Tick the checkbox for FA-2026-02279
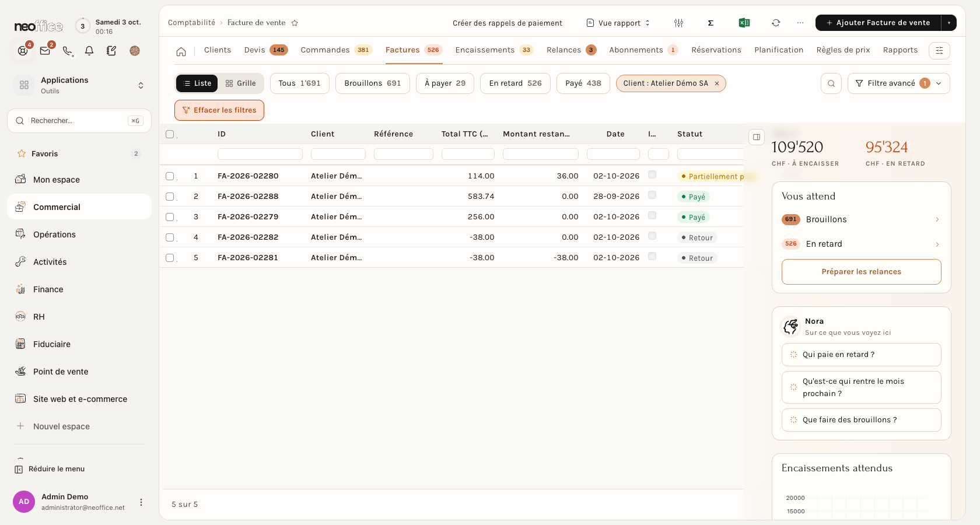The image size is (980, 525). coord(170,217)
